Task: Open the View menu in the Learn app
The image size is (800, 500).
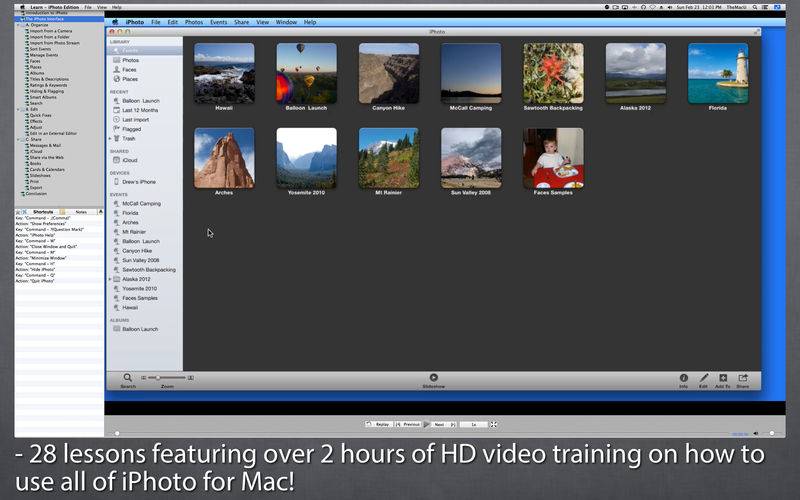Action: tap(102, 7)
